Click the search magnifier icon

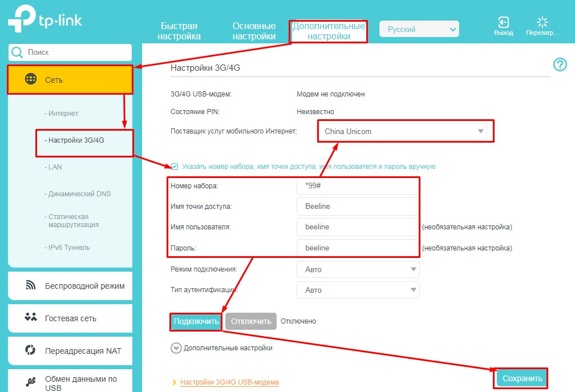pos(17,52)
